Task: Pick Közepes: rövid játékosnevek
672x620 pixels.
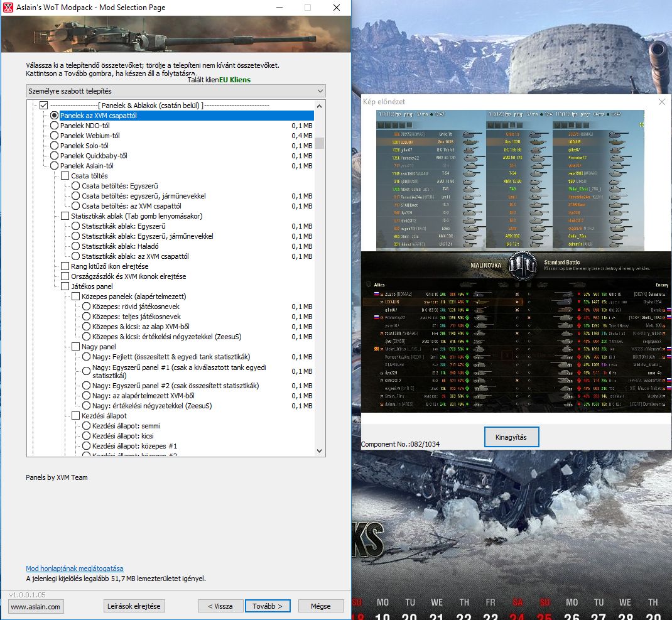Action: tap(87, 307)
